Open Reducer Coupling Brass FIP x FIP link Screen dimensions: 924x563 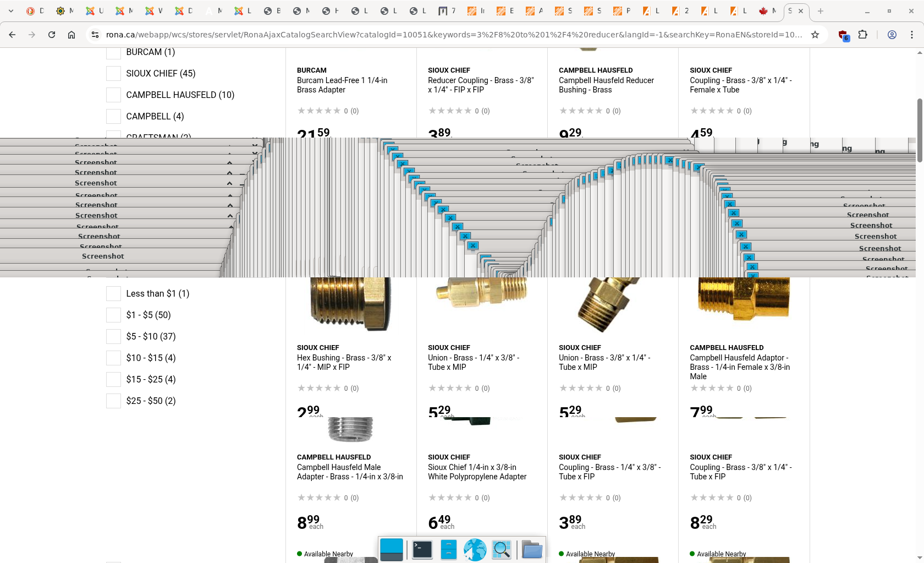[x=481, y=85]
